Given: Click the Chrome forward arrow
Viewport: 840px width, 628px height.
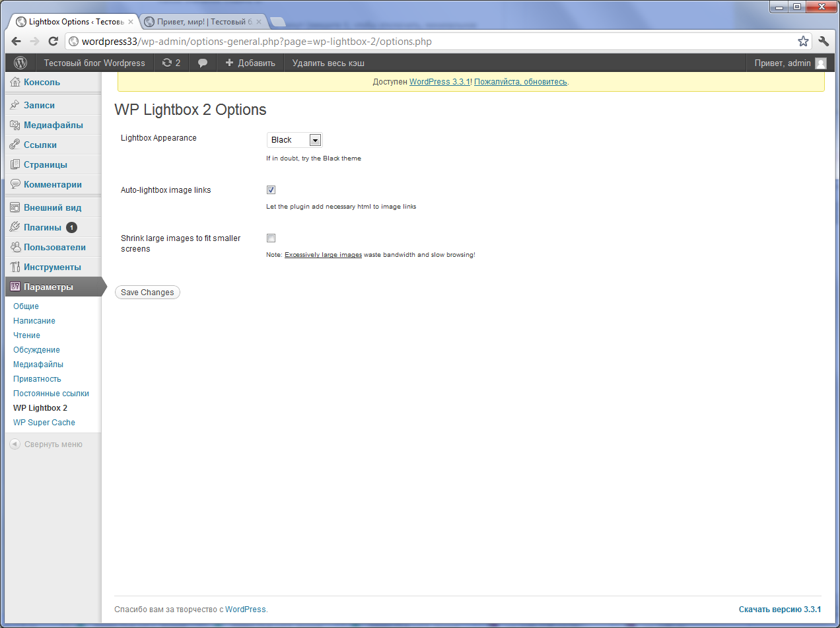Looking at the screenshot, I should pos(35,41).
